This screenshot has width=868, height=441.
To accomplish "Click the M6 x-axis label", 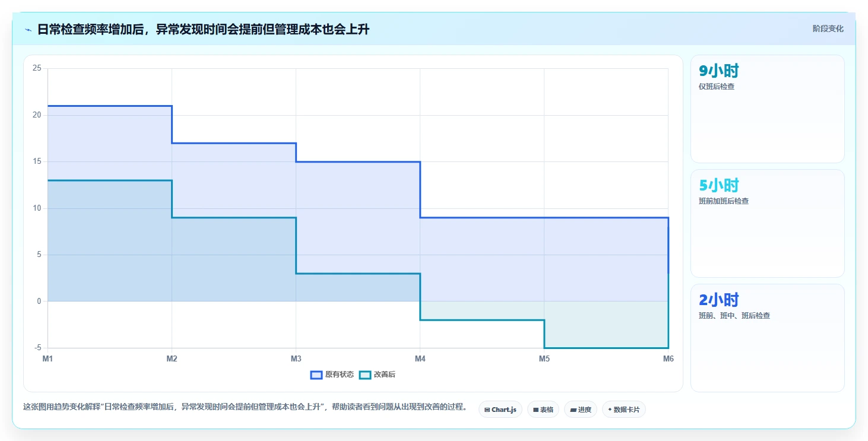I will 668,358.
